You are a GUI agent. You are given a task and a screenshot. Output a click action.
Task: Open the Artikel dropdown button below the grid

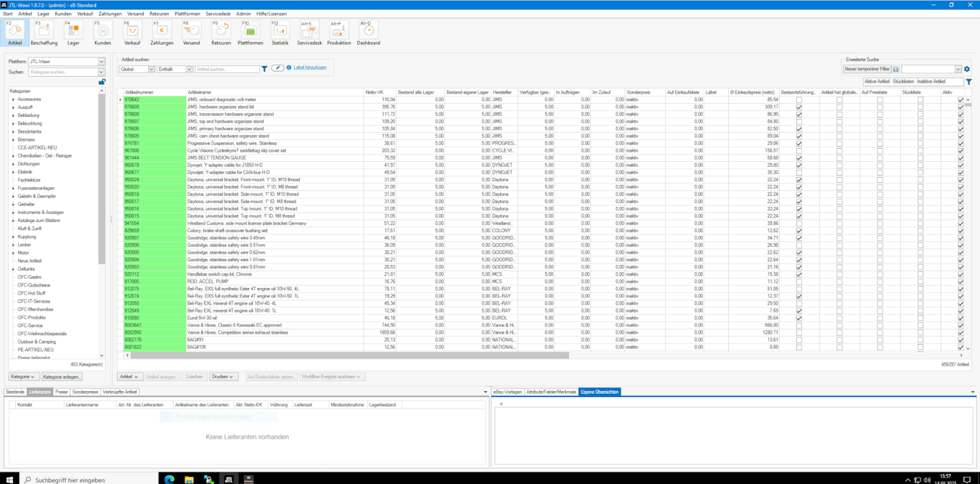tap(129, 377)
